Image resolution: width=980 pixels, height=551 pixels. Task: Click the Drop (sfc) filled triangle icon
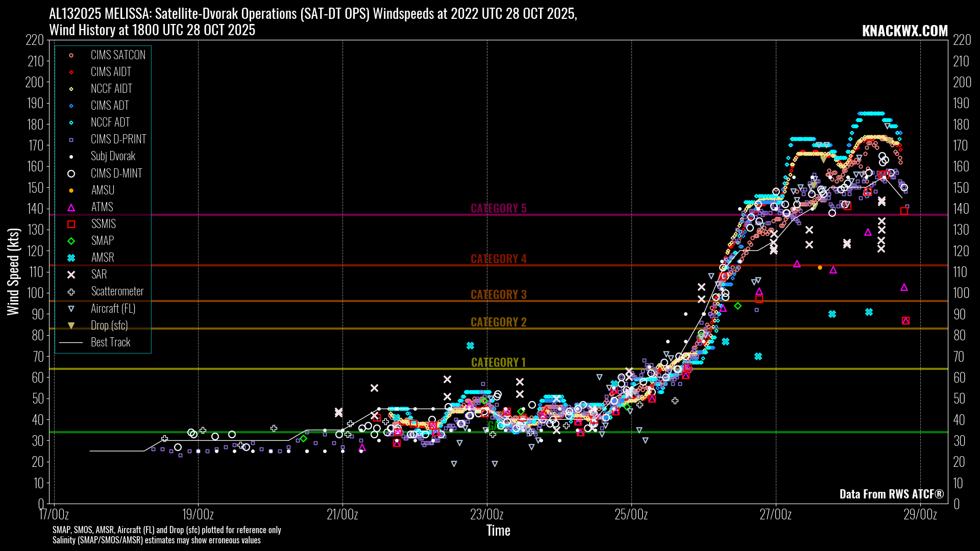coord(71,325)
